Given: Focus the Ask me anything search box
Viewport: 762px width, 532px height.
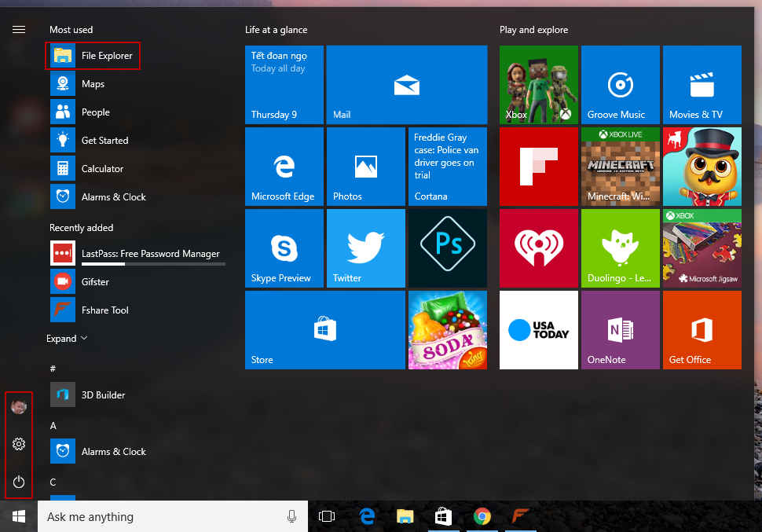Looking at the screenshot, I should click(x=173, y=516).
